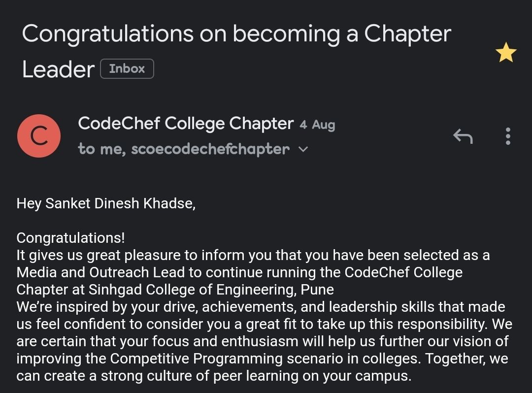The image size is (532, 393).
Task: Click greeting 'Hey Sanket Dinesh Khadse,'
Action: [x=106, y=203]
